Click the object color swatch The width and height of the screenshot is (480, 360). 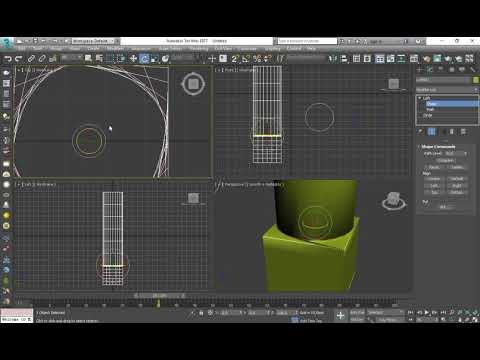point(476,80)
